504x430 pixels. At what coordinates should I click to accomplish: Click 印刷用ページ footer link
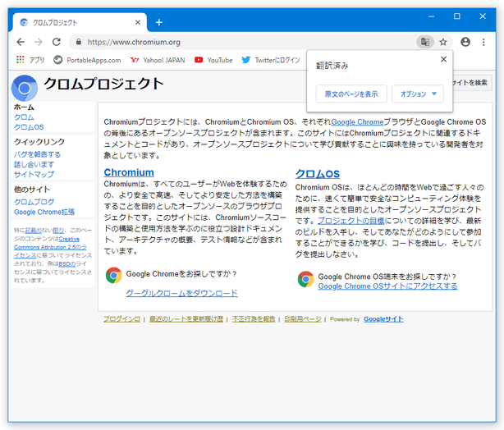click(302, 319)
